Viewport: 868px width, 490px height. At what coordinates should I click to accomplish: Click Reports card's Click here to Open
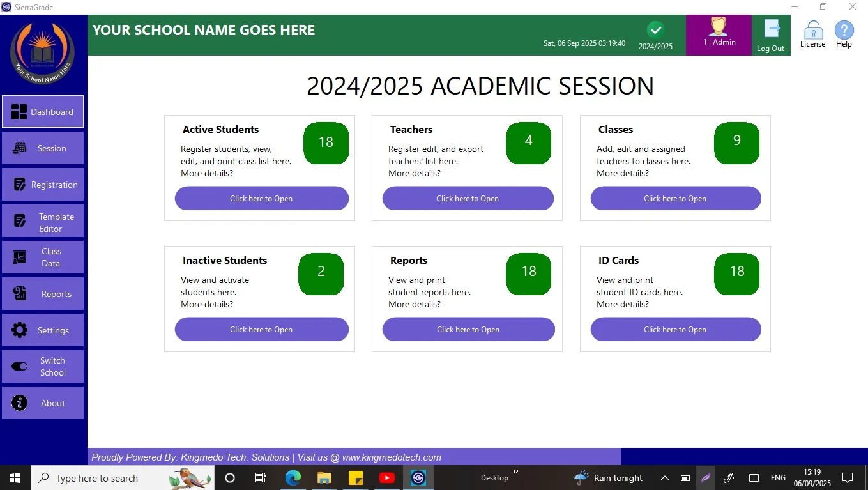469,330
